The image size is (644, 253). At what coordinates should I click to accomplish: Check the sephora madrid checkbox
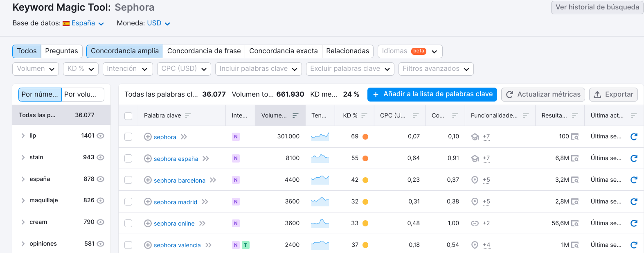pyautogui.click(x=128, y=202)
